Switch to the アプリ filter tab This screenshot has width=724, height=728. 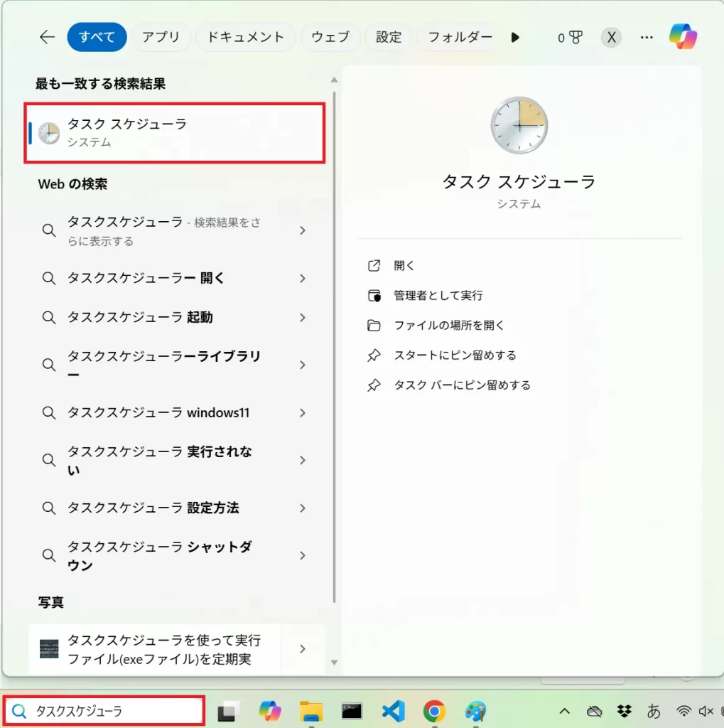(x=161, y=38)
